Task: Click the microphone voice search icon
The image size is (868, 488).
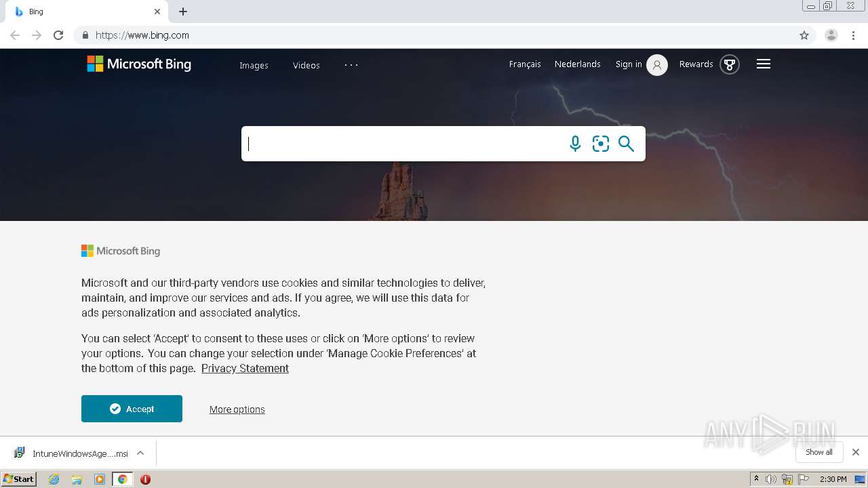Action: [575, 144]
